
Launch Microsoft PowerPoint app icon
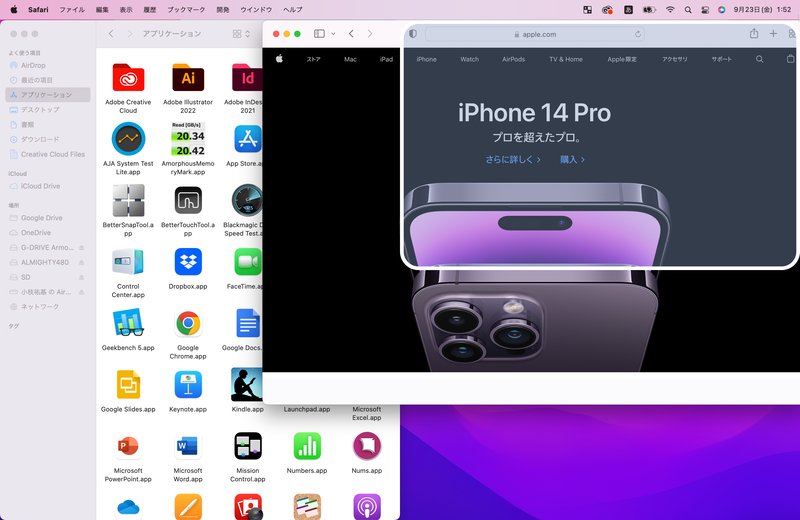click(128, 446)
